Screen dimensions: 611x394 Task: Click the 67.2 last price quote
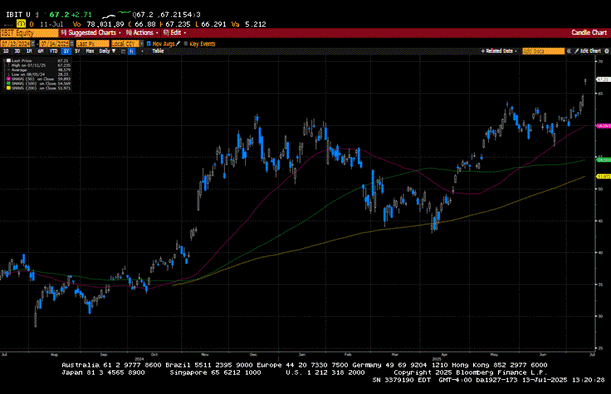[59, 15]
